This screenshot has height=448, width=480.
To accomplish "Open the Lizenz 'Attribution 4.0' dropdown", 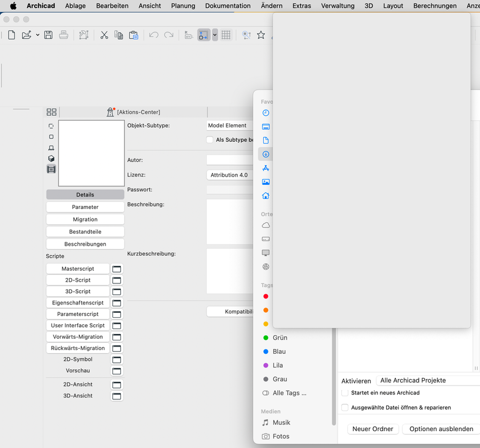I will pyautogui.click(x=230, y=175).
